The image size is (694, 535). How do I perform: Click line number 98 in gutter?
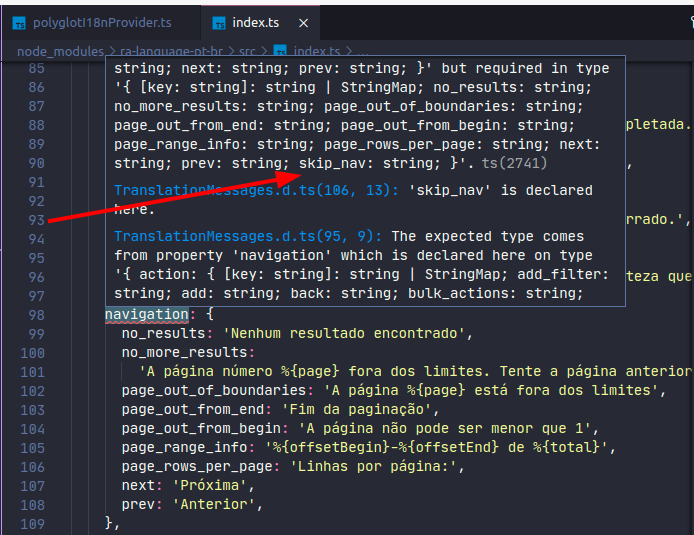coord(36,315)
